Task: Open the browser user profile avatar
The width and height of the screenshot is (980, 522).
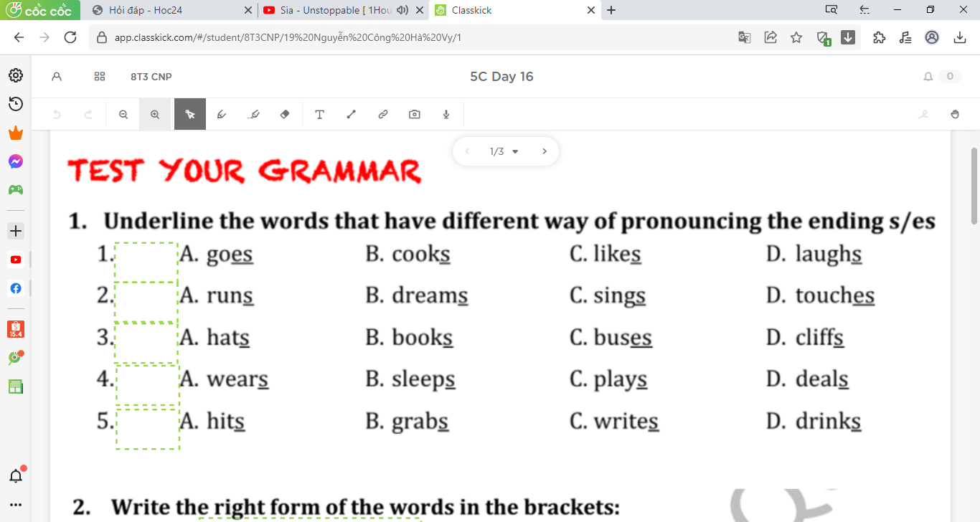Action: (x=932, y=37)
